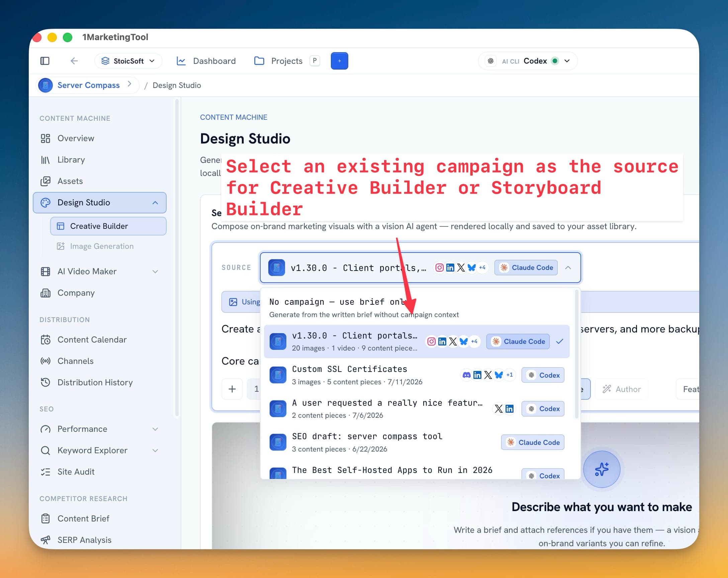Select the SEO draft: server compass tool campaign
The height and width of the screenshot is (578, 728).
click(417, 442)
